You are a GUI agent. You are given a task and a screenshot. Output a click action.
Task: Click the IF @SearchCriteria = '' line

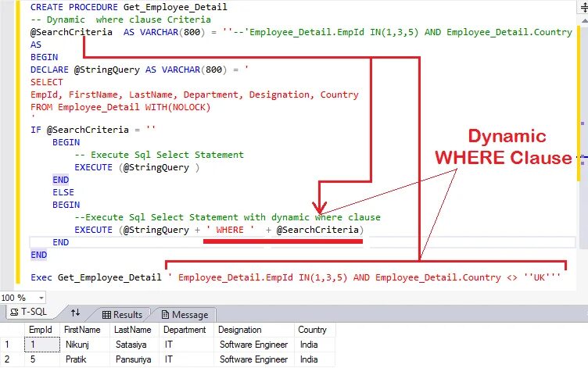pyautogui.click(x=92, y=130)
